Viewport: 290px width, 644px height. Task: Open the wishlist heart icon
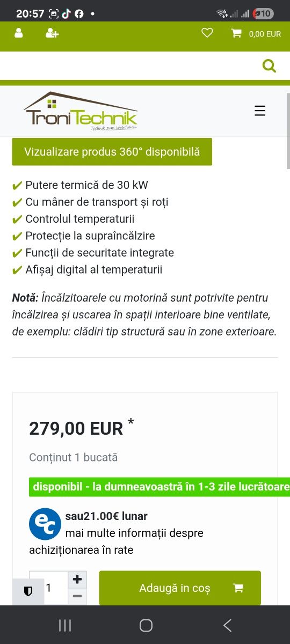coord(207,33)
